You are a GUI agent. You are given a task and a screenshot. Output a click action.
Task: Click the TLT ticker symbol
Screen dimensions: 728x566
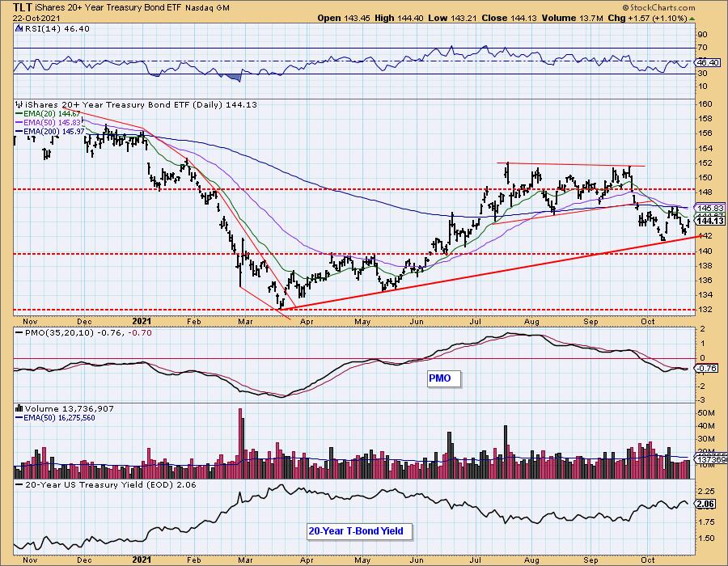(23, 7)
